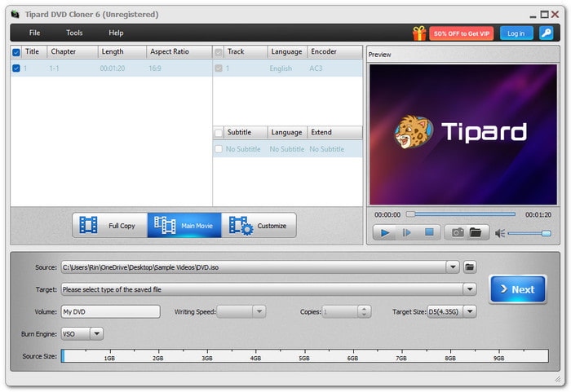The width and height of the screenshot is (571, 392).
Task: Click the Tipard preview video area
Action: 463,134
